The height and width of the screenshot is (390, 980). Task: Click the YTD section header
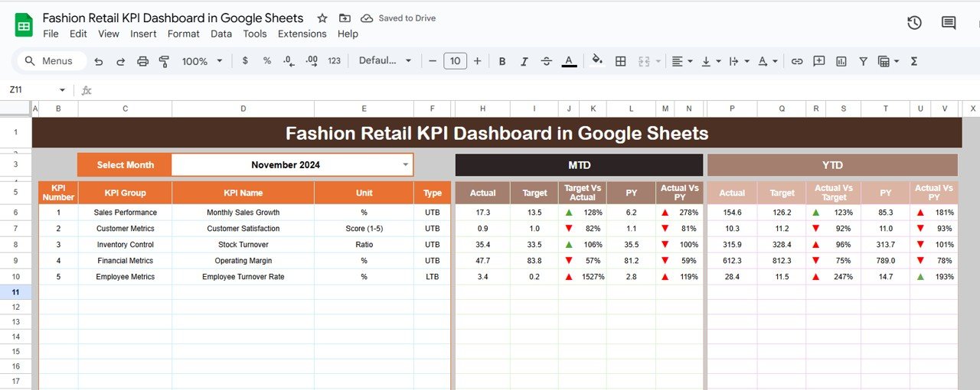(x=832, y=165)
